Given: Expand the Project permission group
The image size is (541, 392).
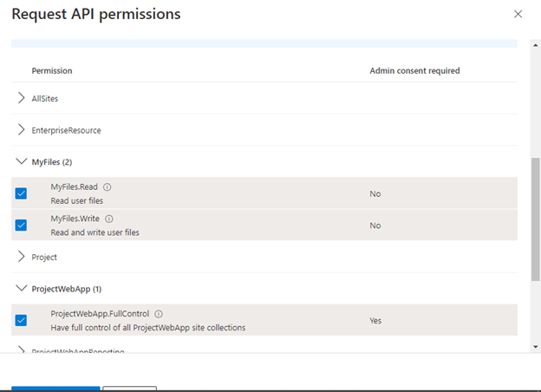Looking at the screenshot, I should point(22,257).
